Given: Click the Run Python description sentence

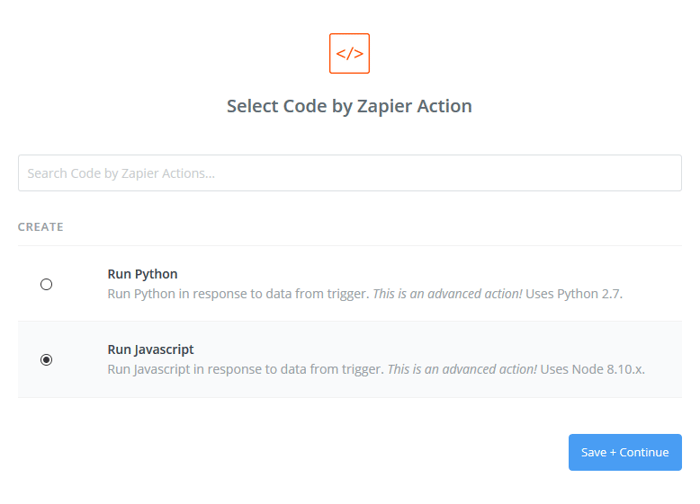Looking at the screenshot, I should pyautogui.click(x=238, y=295).
